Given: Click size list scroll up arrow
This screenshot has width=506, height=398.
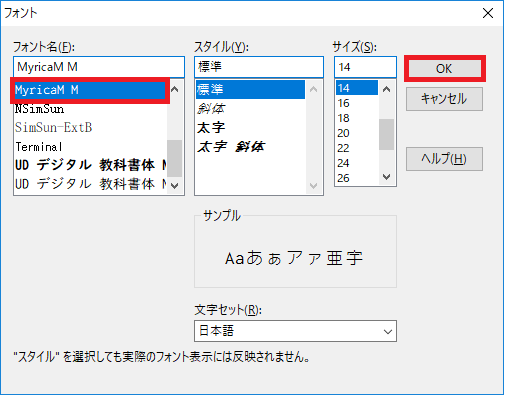Looking at the screenshot, I should 387,89.
